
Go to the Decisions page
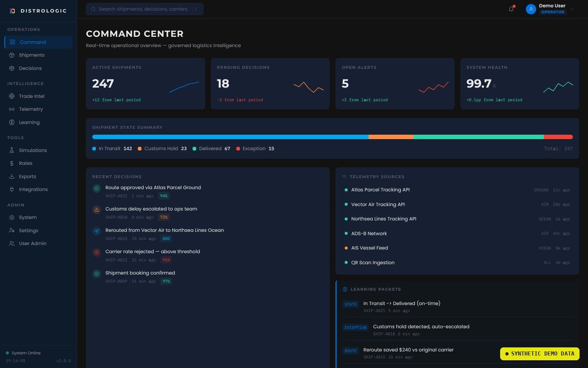[x=38, y=68]
